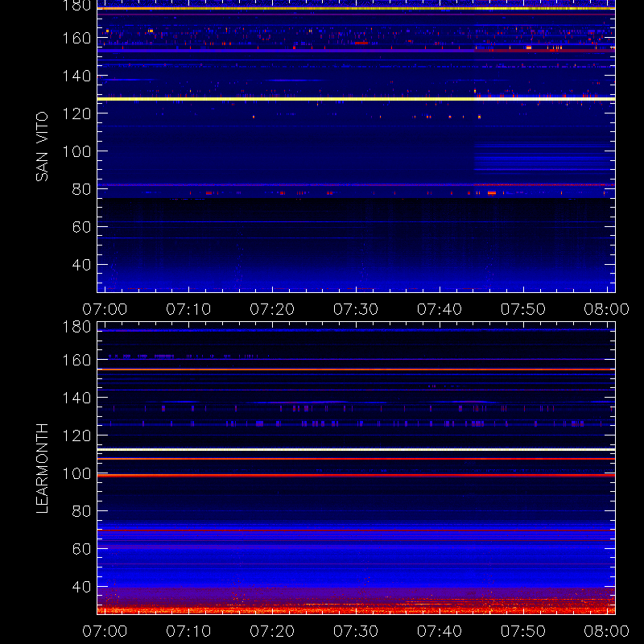The width and height of the screenshot is (644, 644).
Task: Click 07:10 time label under LEARMONTH plot
Action: 188,631
